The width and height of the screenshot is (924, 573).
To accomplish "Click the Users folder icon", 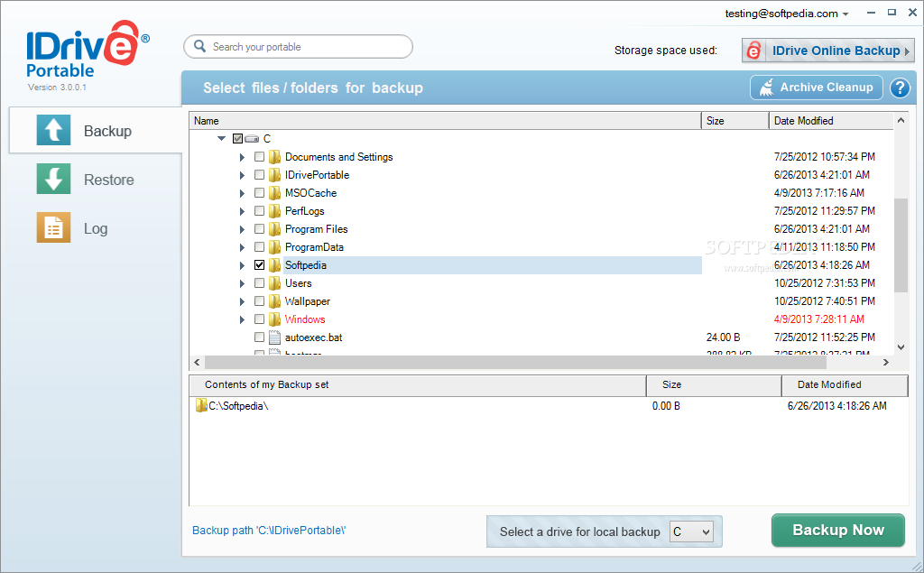I will [274, 283].
